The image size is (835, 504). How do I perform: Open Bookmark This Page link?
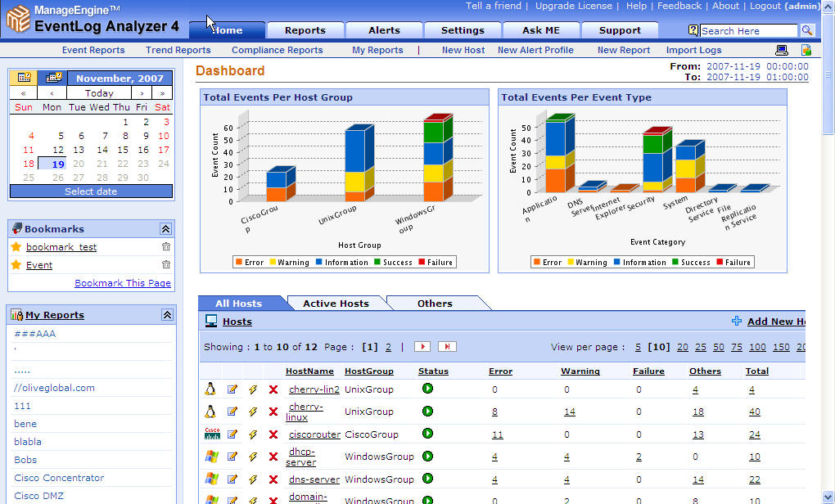pyautogui.click(x=123, y=282)
